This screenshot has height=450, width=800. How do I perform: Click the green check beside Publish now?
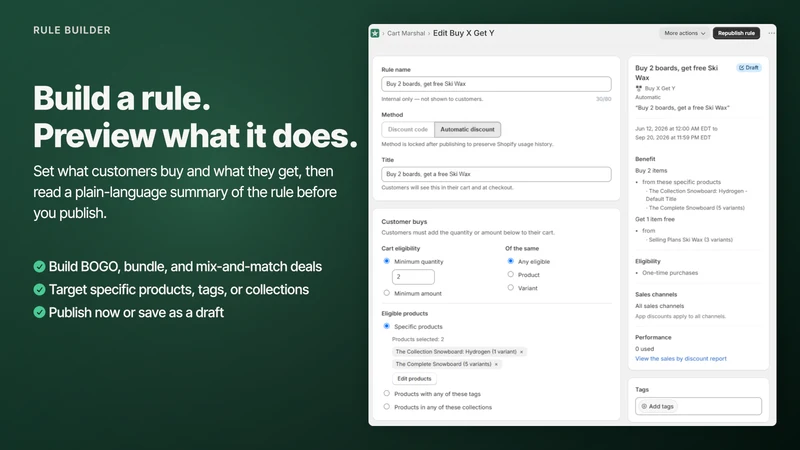[x=39, y=312]
